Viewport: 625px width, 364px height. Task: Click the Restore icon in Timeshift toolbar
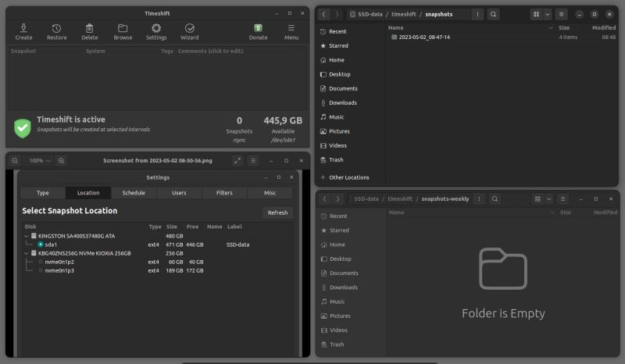tap(56, 32)
